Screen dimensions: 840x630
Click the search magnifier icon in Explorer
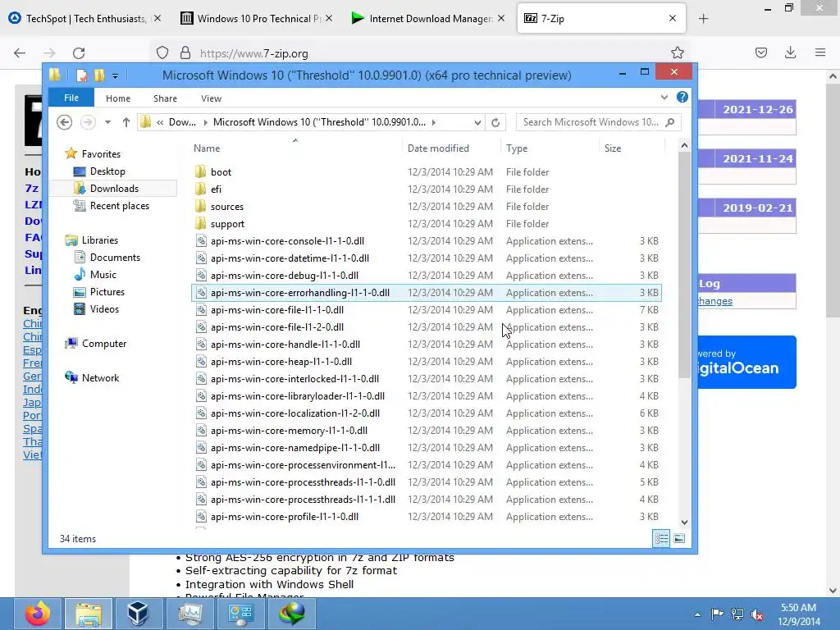pos(669,122)
